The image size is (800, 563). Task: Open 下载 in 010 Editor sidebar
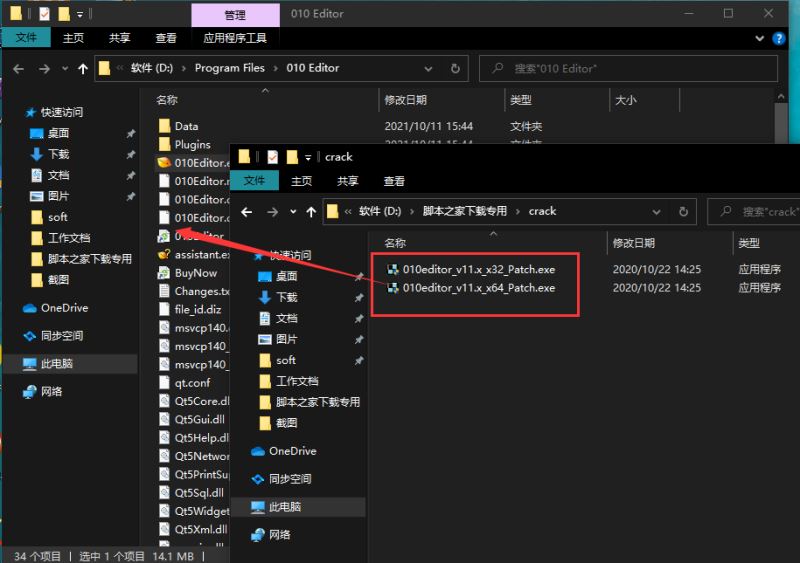[x=50, y=154]
